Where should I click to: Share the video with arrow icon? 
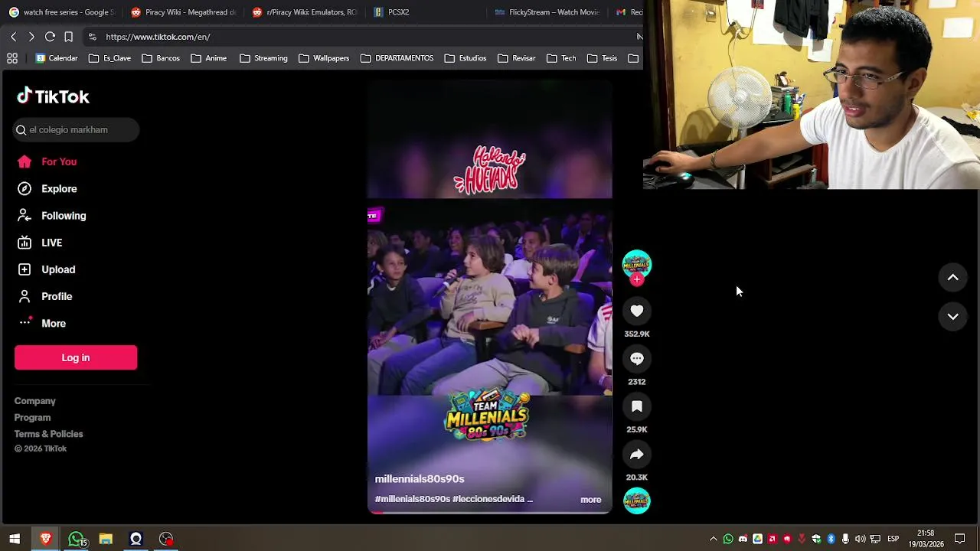pyautogui.click(x=637, y=455)
